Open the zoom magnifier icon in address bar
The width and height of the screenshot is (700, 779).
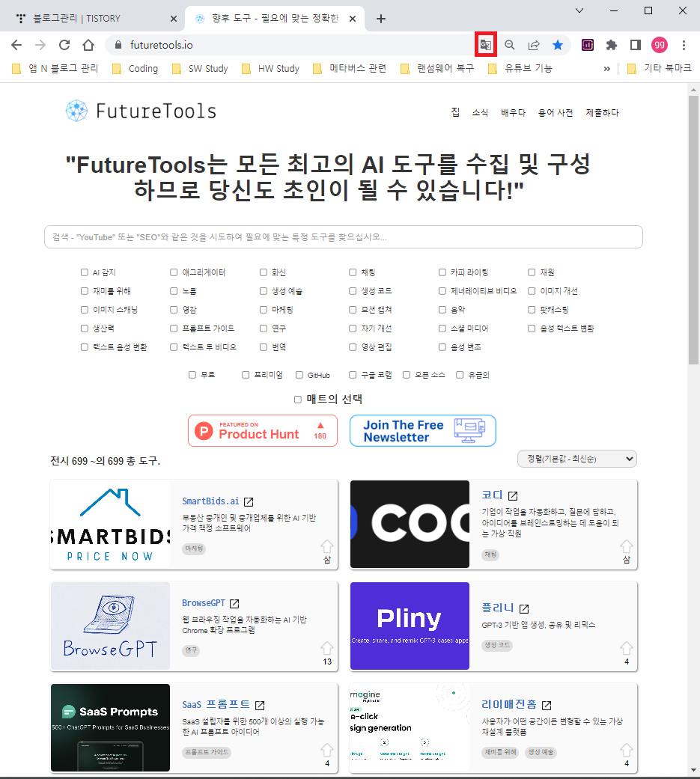(x=510, y=45)
